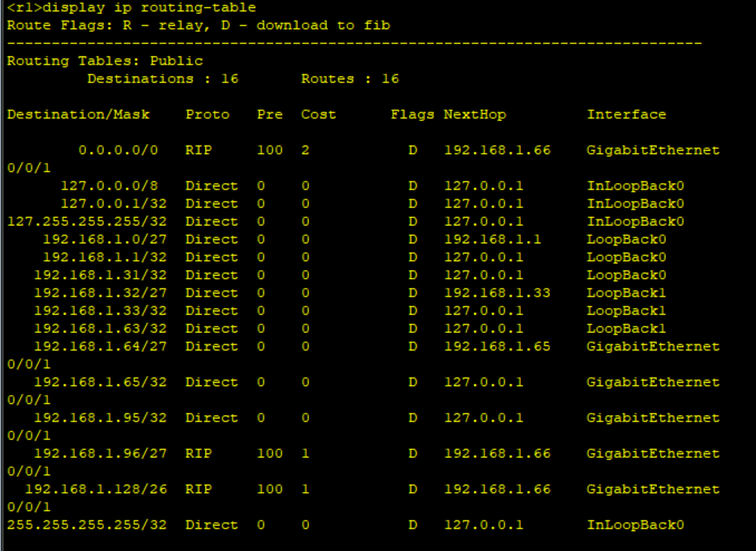Click NextHop 192.168.1.33 in 192.168.1.32/27 row
The width and height of the screenshot is (756, 551).
coord(497,293)
